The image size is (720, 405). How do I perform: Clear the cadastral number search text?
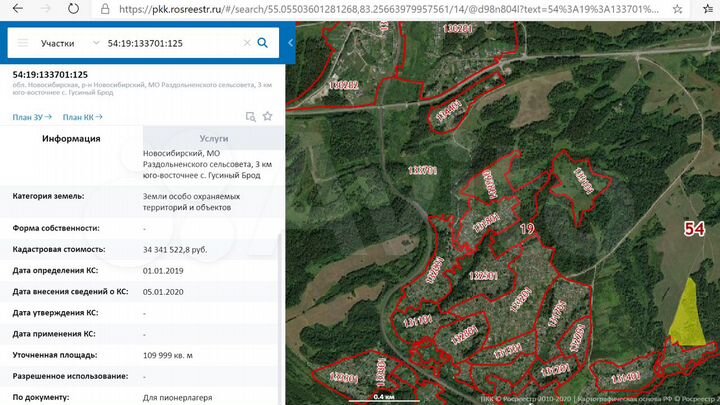point(246,44)
